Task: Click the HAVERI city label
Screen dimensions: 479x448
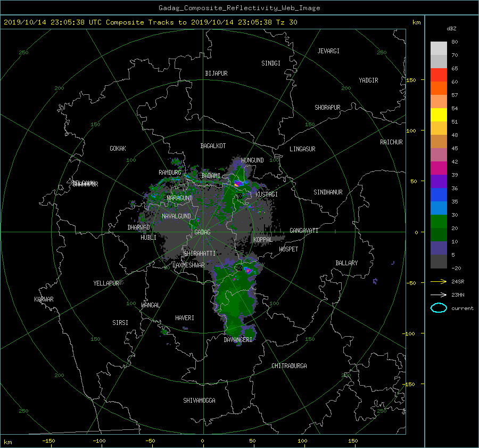Action: (185, 318)
